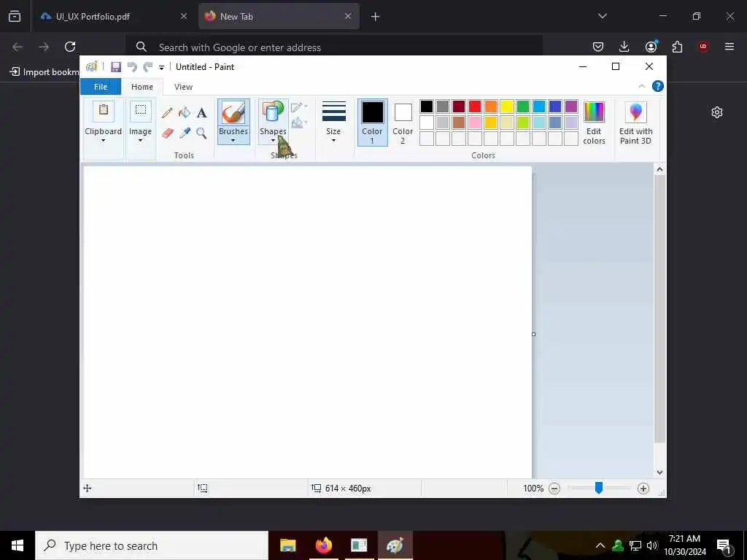Open a new Firefox tab with plus
This screenshot has width=747, height=560.
(376, 17)
